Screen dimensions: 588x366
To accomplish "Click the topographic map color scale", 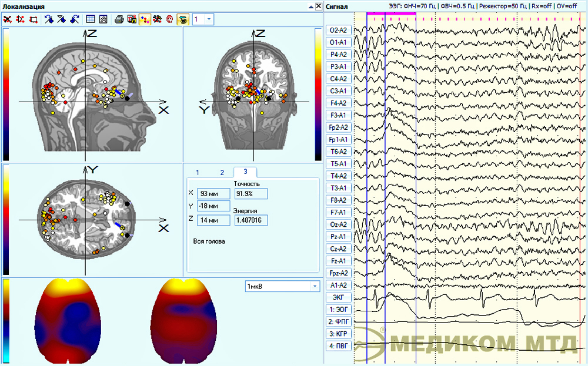I will (x=6, y=321).
